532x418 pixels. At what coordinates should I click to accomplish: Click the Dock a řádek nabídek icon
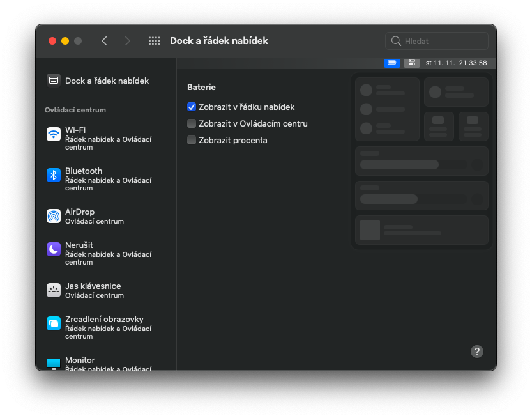click(x=54, y=81)
